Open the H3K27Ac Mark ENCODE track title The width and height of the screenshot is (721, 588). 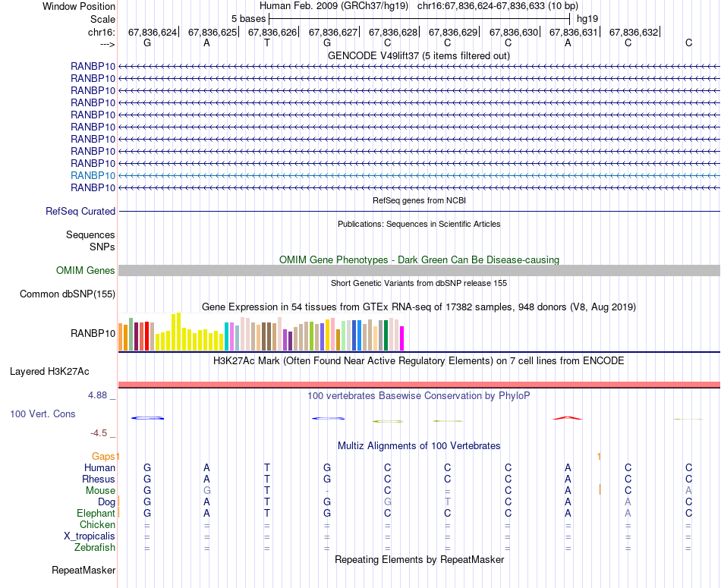pyautogui.click(x=419, y=361)
